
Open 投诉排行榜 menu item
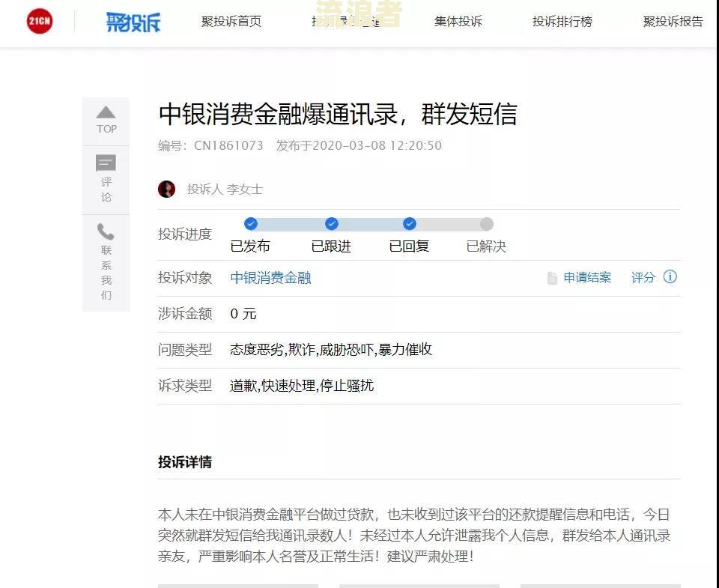point(562,21)
